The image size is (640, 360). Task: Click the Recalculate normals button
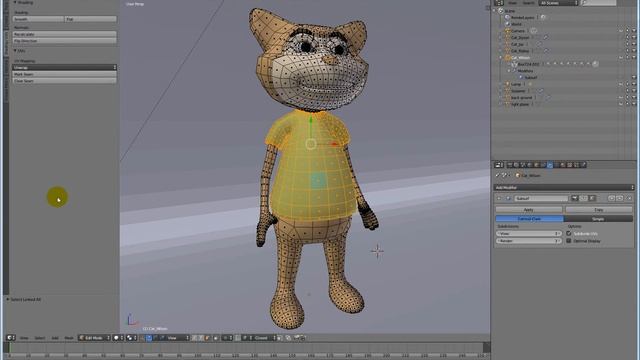click(x=64, y=34)
